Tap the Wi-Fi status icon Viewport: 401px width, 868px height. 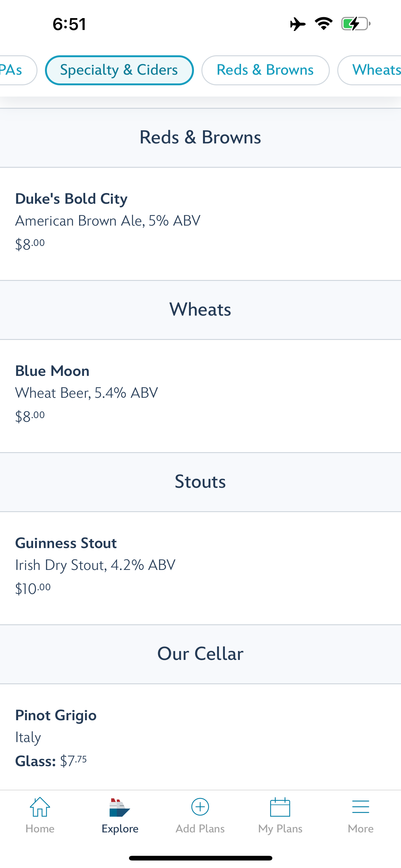324,24
